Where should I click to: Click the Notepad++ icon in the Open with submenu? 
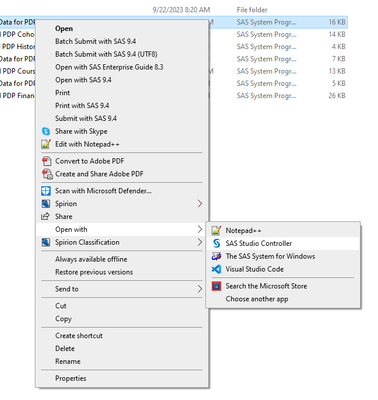[216, 230]
